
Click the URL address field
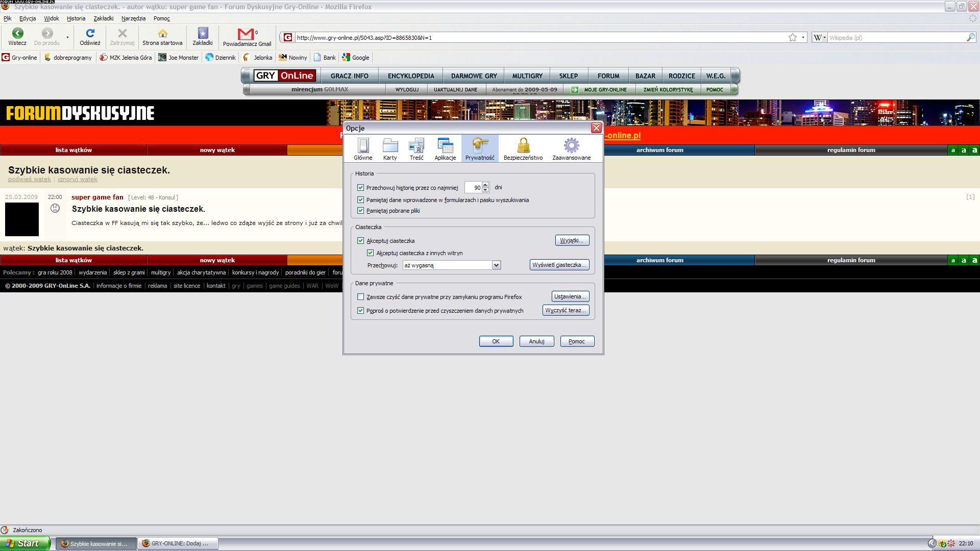[540, 37]
